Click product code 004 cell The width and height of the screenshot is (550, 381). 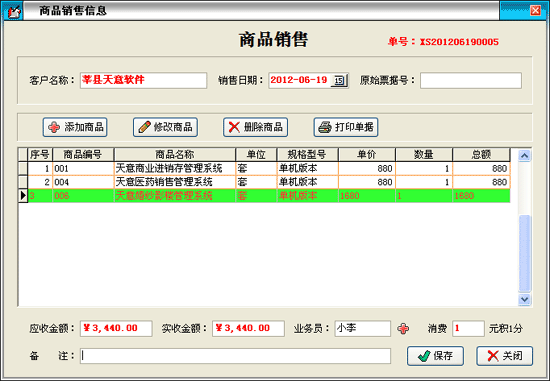pyautogui.click(x=83, y=182)
